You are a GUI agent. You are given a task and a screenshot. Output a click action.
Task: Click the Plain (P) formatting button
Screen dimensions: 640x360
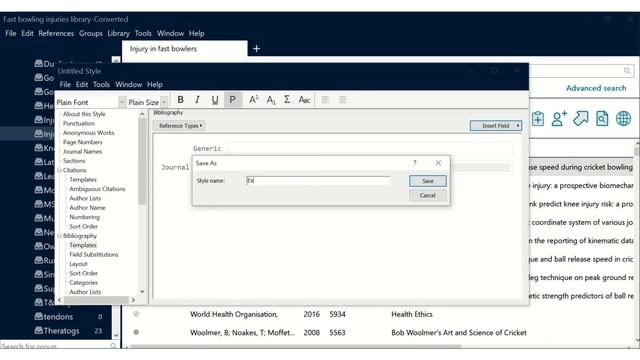pos(232,100)
